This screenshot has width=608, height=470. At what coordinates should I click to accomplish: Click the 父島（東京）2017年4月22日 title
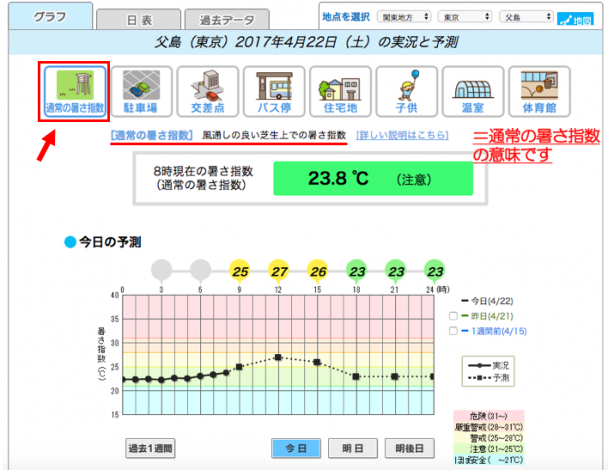click(x=306, y=42)
